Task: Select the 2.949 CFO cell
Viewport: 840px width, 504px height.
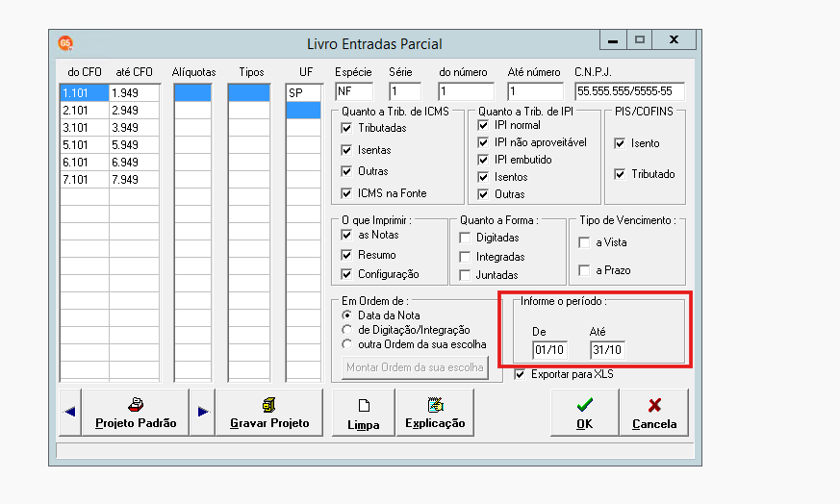Action: [x=134, y=111]
